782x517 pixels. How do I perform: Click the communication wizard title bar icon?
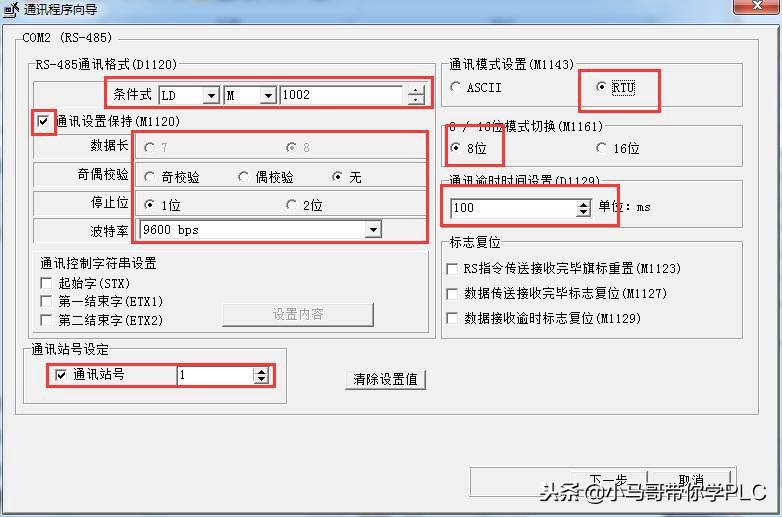[x=11, y=9]
